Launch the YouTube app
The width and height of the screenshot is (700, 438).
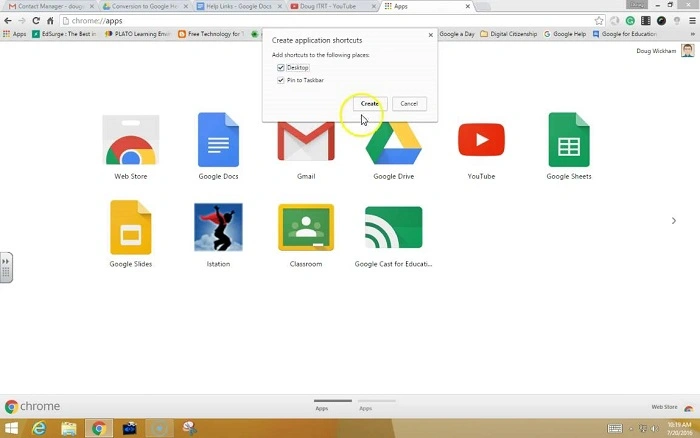click(481, 141)
